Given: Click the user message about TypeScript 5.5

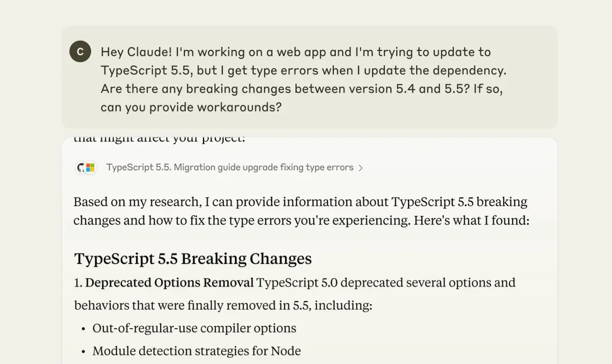Looking at the screenshot, I should click(303, 80).
